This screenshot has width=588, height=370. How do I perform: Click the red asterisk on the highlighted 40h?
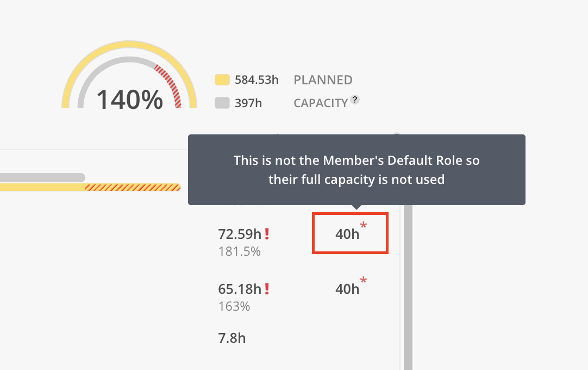[x=363, y=226]
